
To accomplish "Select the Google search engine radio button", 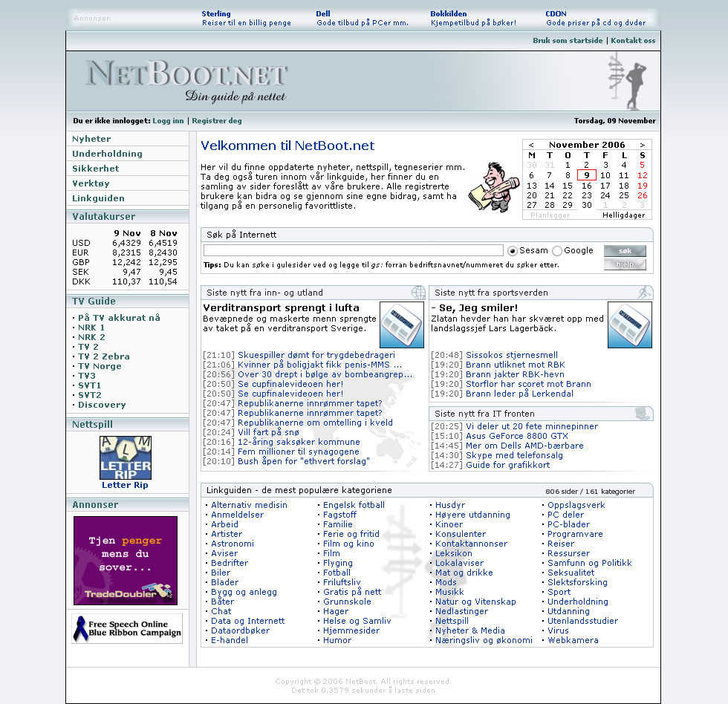I will coord(557,251).
